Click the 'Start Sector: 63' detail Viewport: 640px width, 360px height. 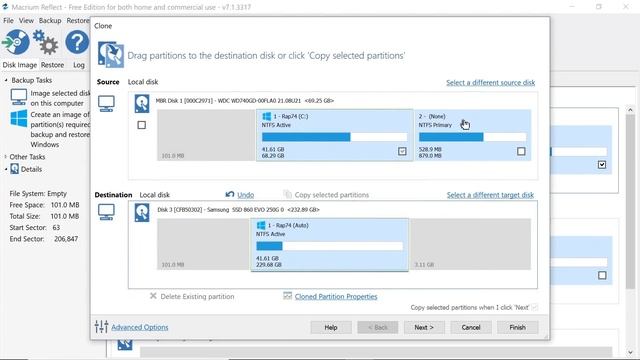tap(35, 227)
